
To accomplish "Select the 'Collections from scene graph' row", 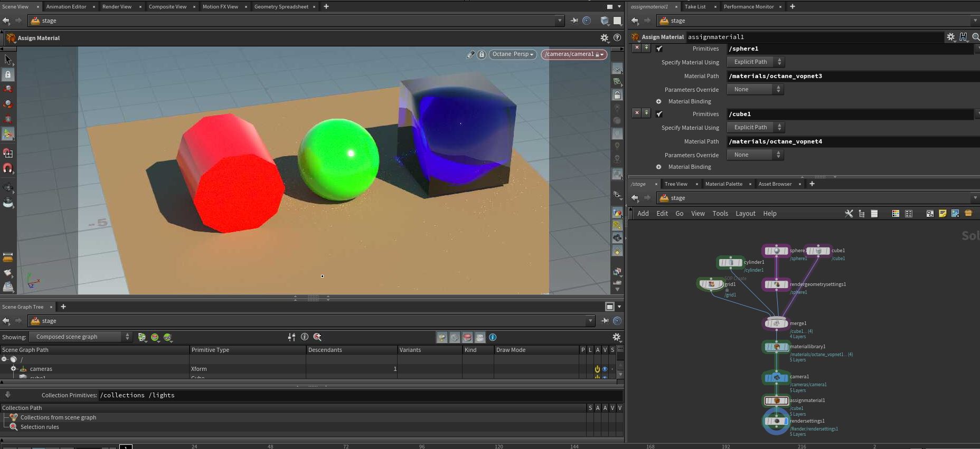I will (x=58, y=417).
